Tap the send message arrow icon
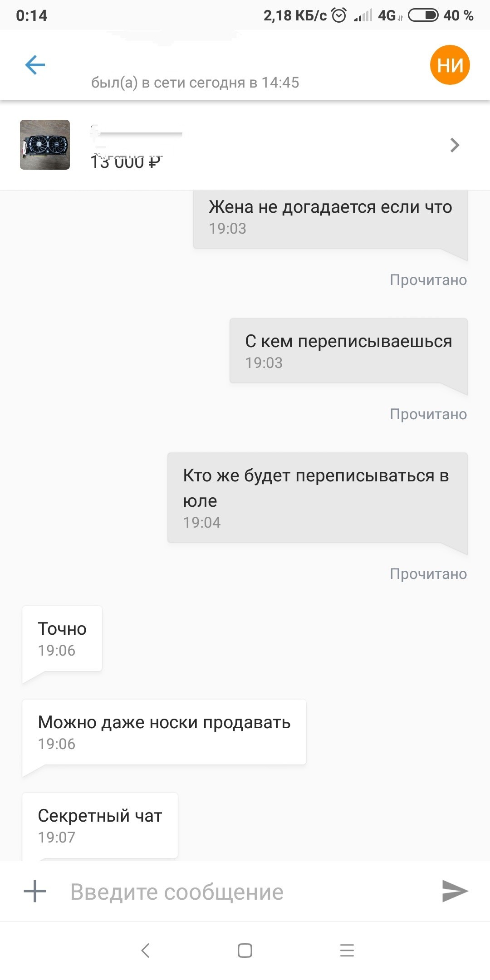490x980 pixels. tap(455, 891)
